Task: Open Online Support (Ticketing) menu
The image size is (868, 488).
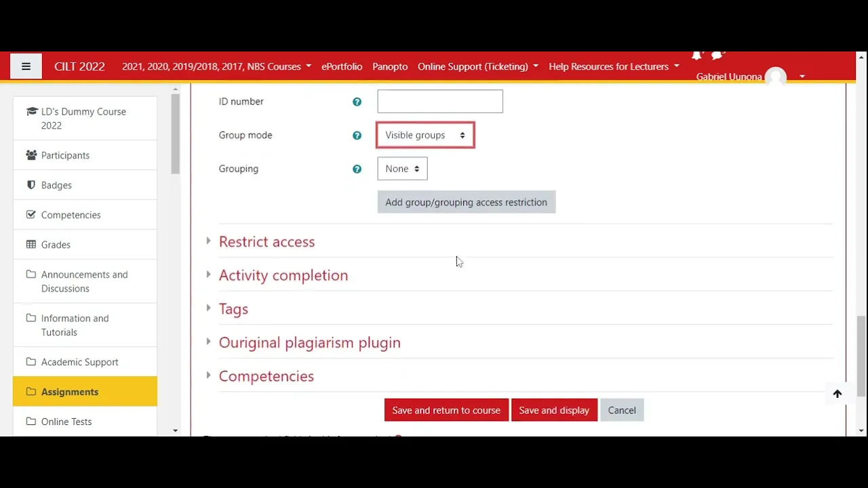Action: click(478, 66)
